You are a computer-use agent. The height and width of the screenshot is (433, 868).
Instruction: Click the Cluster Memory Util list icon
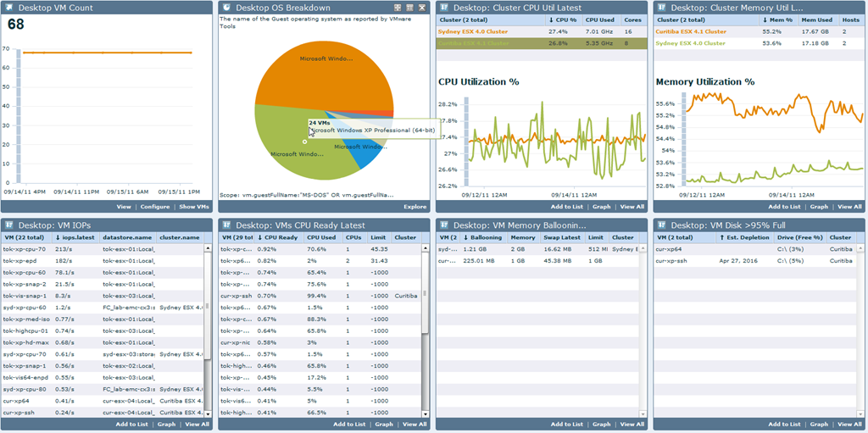coord(661,8)
